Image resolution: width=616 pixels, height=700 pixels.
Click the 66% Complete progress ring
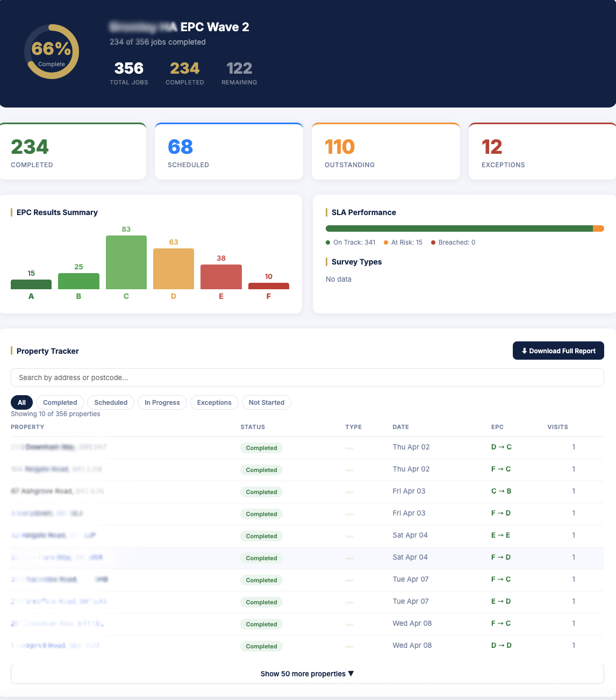point(52,52)
